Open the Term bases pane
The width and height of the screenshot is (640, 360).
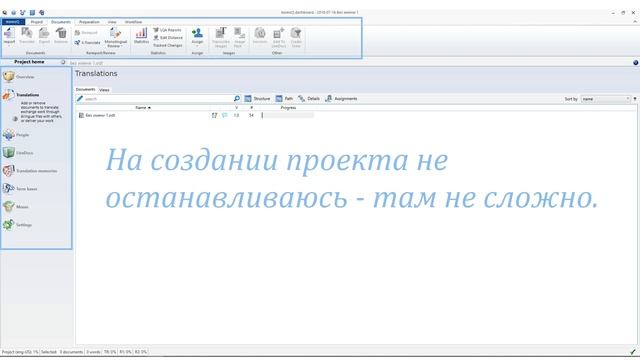click(20, 189)
